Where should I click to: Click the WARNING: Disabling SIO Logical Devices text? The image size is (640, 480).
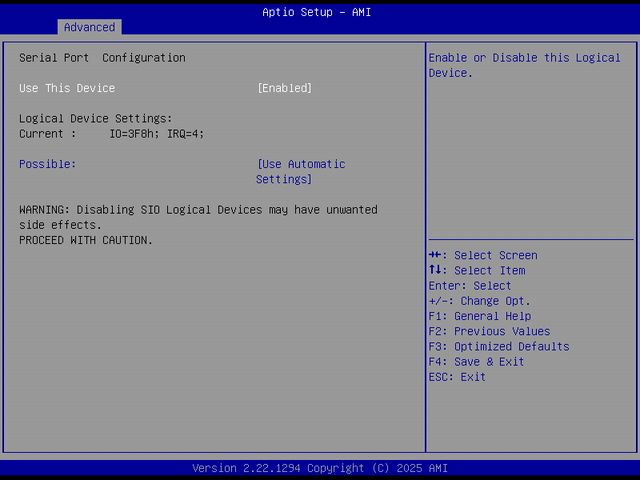click(198, 217)
